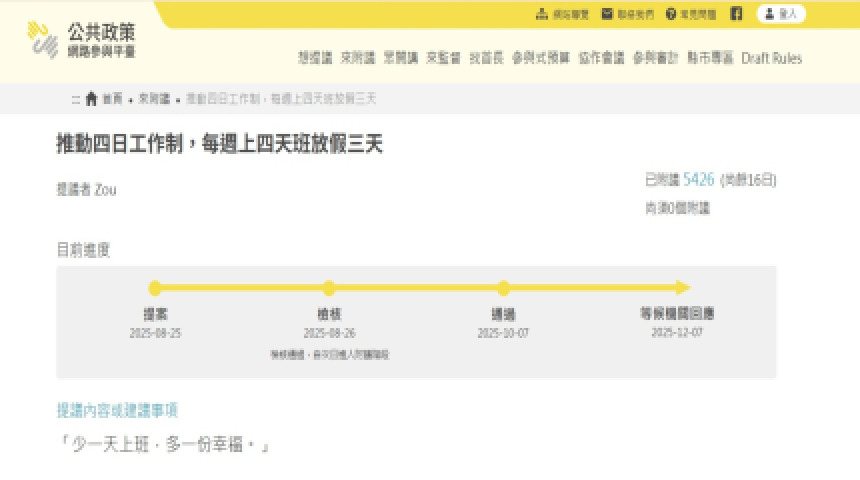
Task: Go to 眾開講 in navigation
Action: pos(399,58)
